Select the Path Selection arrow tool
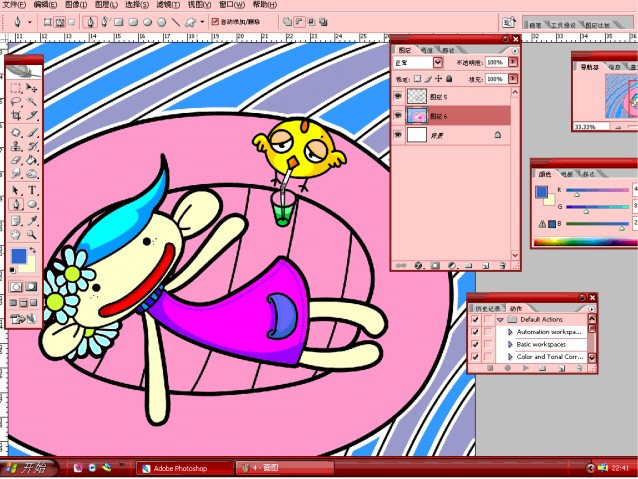 (16, 190)
